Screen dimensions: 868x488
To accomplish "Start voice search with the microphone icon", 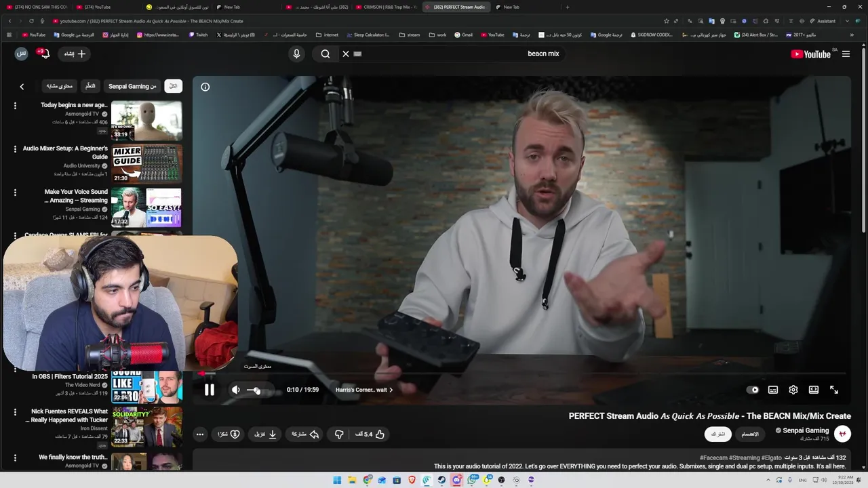I will (296, 54).
